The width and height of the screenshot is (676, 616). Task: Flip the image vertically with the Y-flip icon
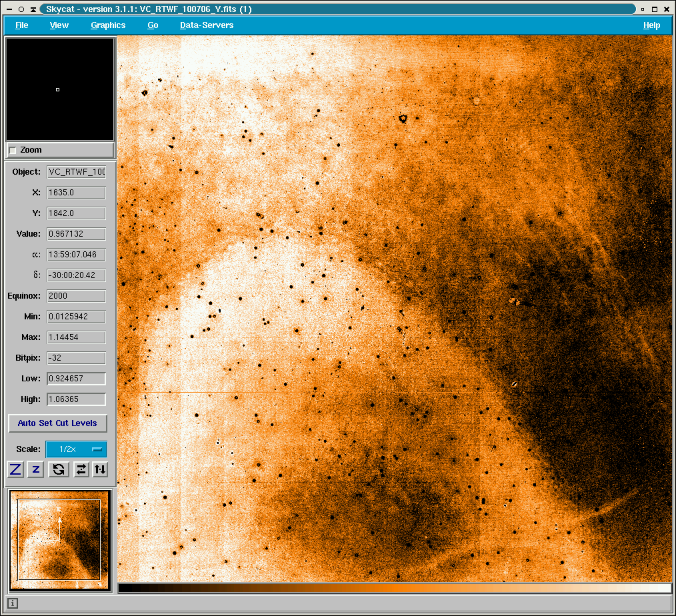click(x=100, y=469)
